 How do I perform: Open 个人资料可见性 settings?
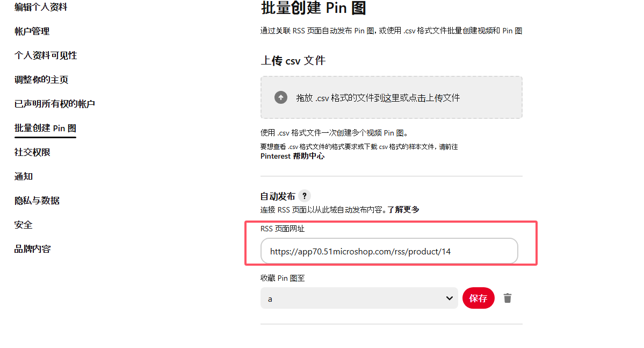coord(46,56)
